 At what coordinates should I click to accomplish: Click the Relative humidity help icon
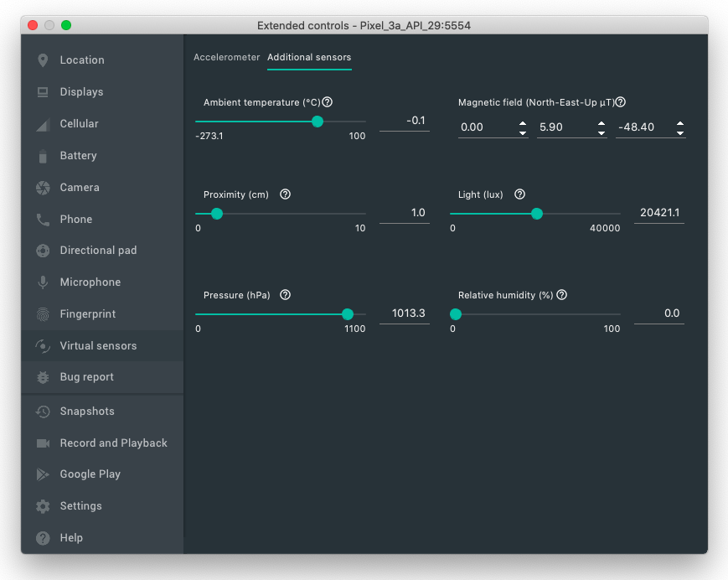point(562,295)
